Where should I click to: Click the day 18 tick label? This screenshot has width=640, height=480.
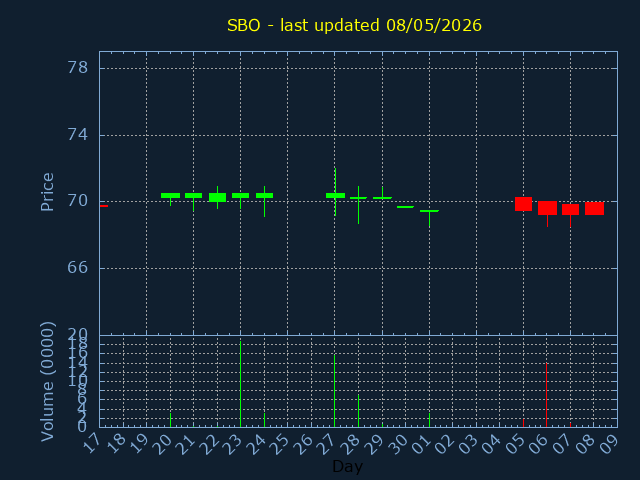coord(115,443)
